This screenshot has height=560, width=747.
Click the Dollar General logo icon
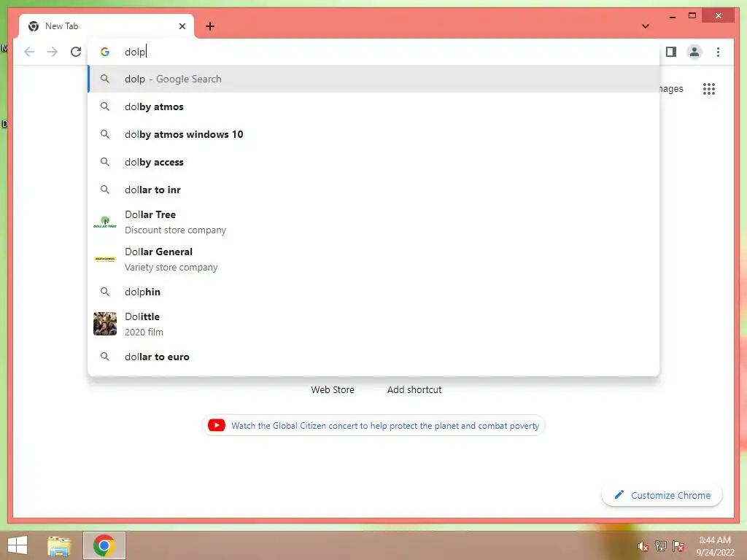105,259
